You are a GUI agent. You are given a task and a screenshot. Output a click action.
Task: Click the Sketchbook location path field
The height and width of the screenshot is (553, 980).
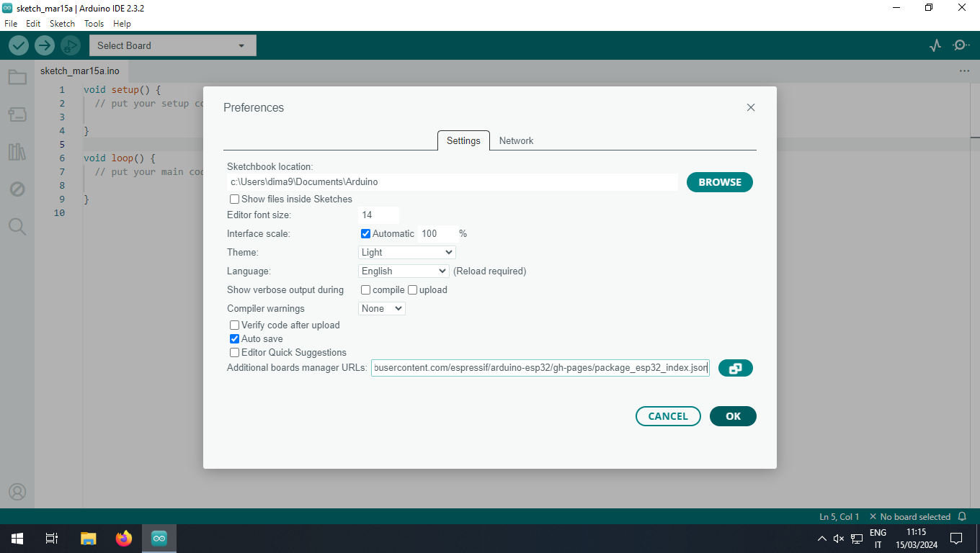pyautogui.click(x=453, y=182)
